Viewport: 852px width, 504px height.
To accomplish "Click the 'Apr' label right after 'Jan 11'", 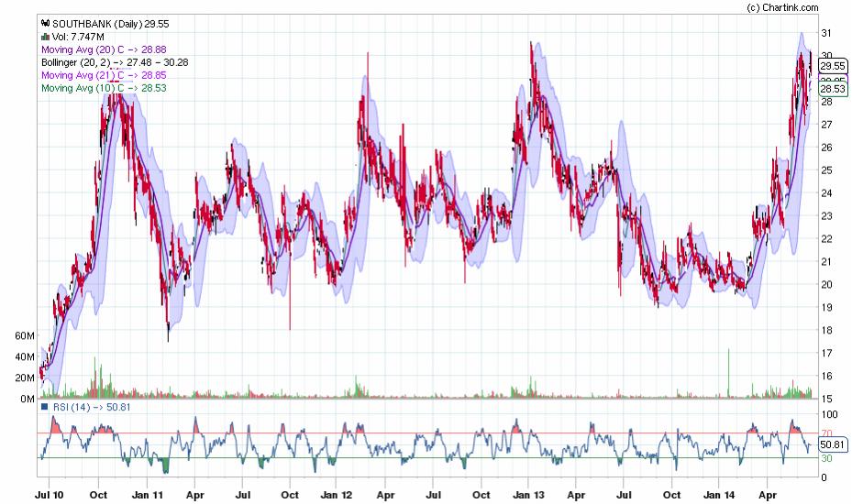I will pyautogui.click(x=195, y=495).
